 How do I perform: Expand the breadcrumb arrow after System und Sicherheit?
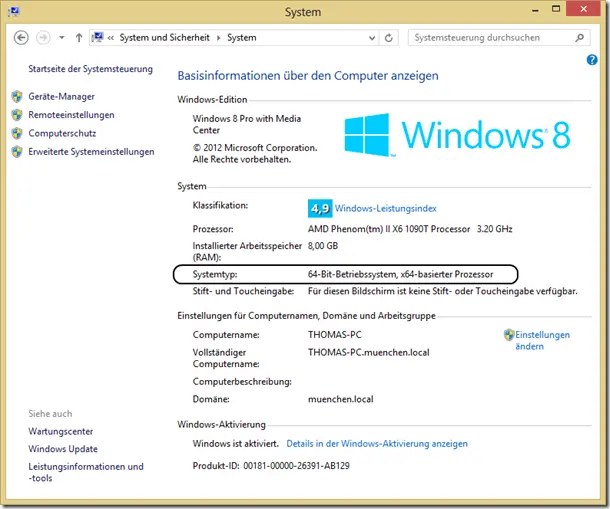[x=218, y=38]
